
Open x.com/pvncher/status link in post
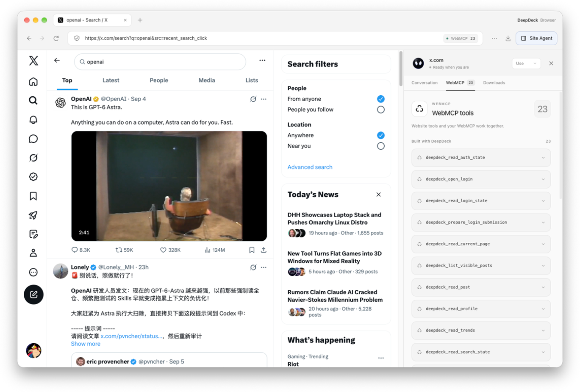click(131, 336)
